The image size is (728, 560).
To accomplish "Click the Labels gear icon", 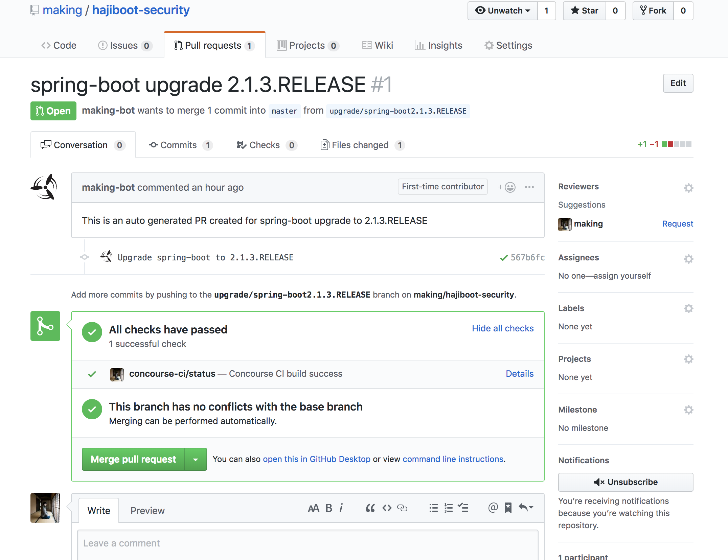I will click(x=688, y=308).
